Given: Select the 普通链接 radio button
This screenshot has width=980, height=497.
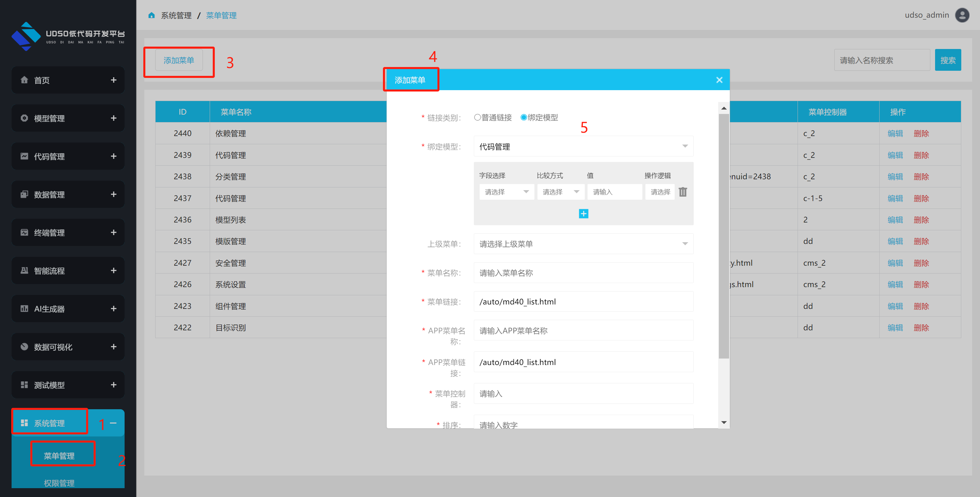Looking at the screenshot, I should pos(478,117).
